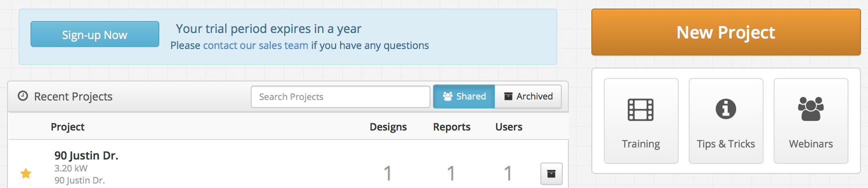Viewport: 868px width, 188px height.
Task: Sort by the Reports column header
Action: [451, 127]
